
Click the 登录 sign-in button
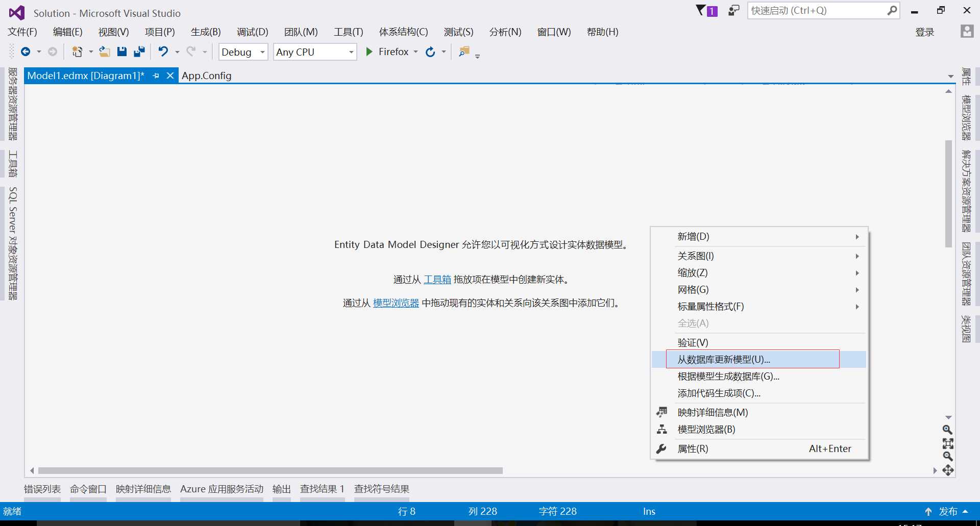tap(924, 32)
